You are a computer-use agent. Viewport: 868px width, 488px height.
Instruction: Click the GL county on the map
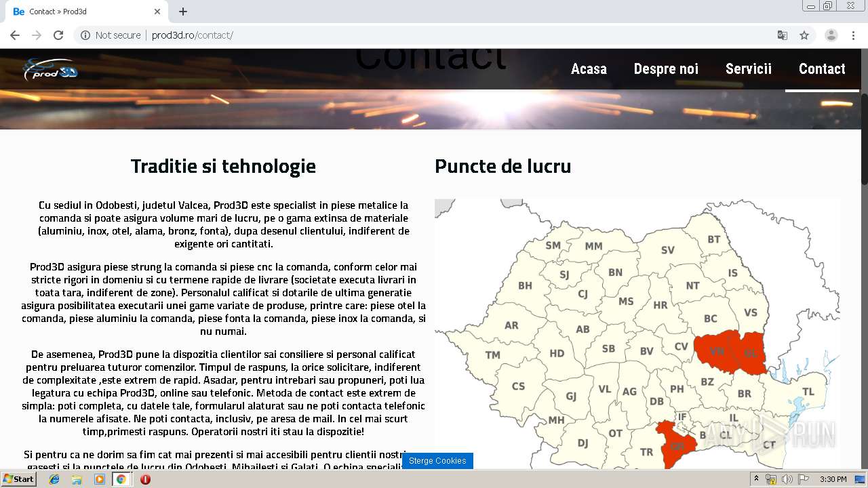click(751, 353)
